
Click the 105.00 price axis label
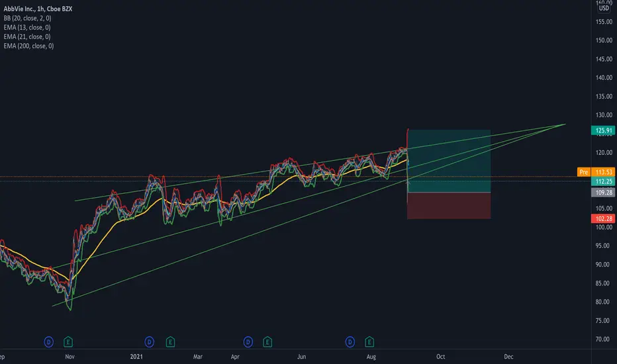(604, 208)
